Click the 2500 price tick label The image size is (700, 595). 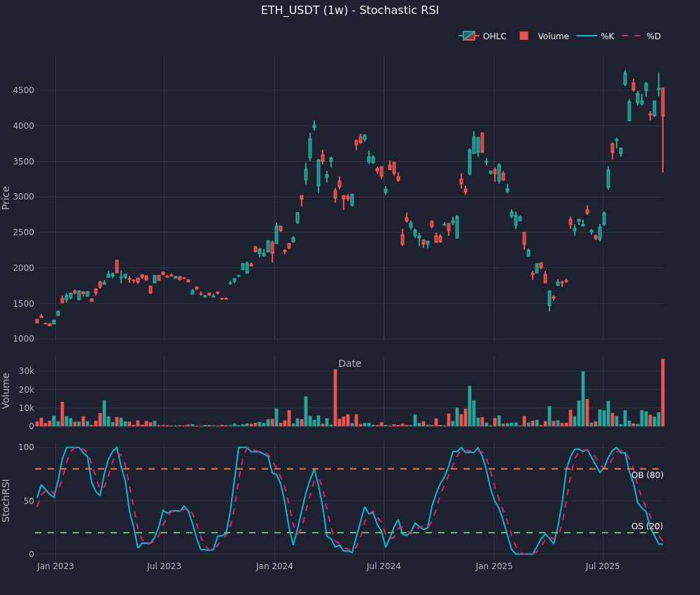click(x=23, y=232)
